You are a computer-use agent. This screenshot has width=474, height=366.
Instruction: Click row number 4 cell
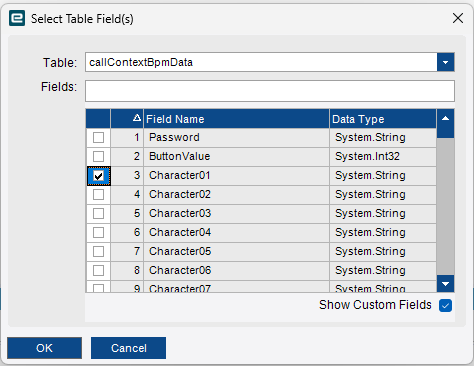pyautogui.click(x=127, y=194)
